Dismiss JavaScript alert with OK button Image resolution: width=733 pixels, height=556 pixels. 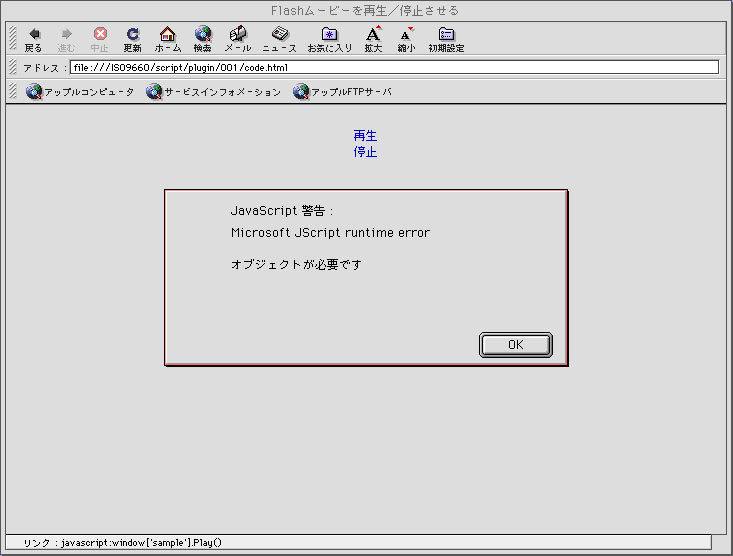click(x=516, y=345)
